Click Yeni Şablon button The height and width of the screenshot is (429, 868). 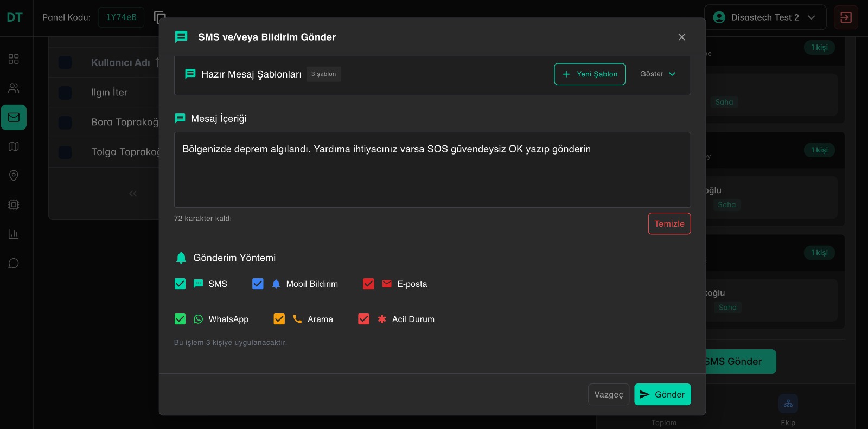590,74
